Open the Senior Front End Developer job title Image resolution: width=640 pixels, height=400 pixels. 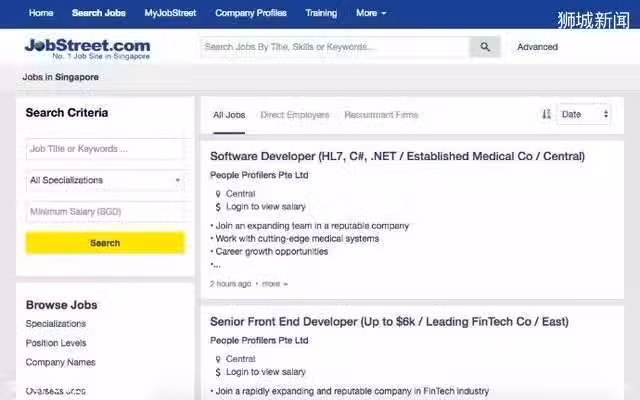[x=389, y=322]
